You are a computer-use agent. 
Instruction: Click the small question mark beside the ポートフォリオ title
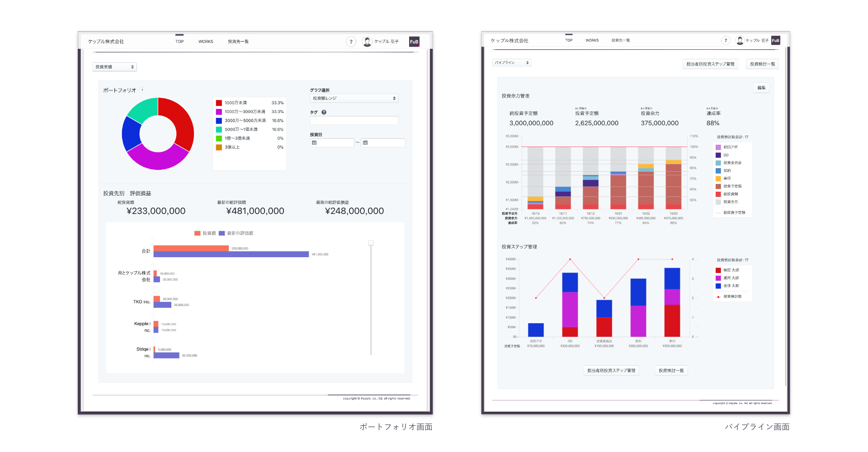coord(142,90)
